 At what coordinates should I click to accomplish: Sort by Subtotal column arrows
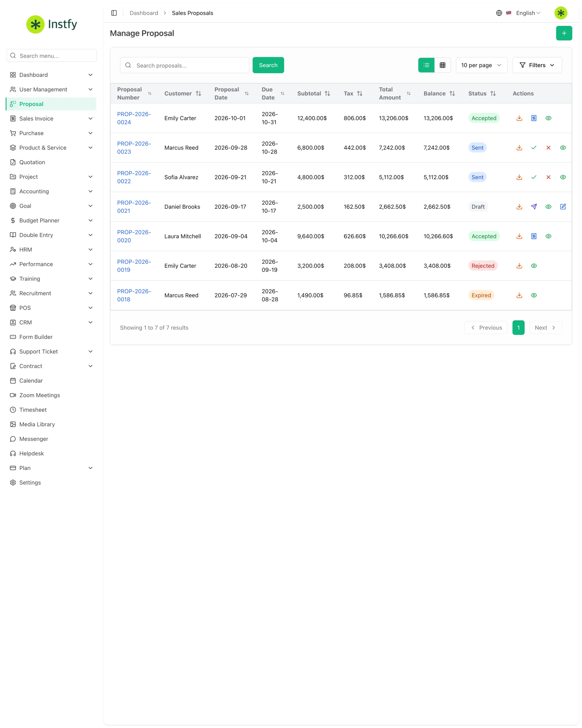click(327, 94)
